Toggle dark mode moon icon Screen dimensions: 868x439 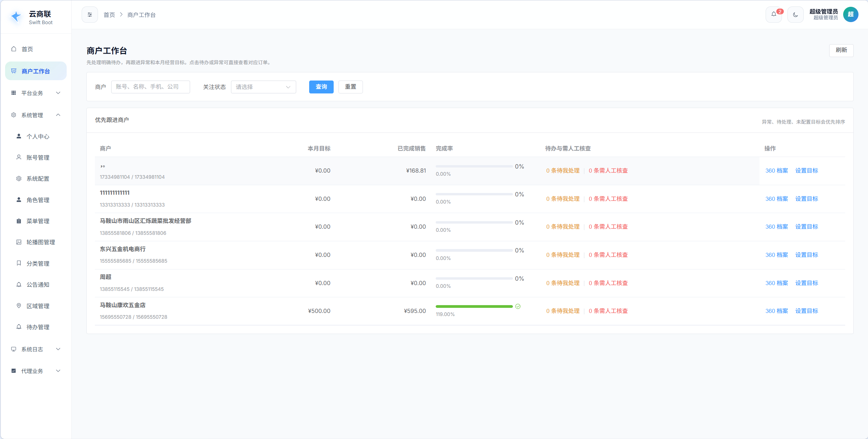[x=795, y=15]
